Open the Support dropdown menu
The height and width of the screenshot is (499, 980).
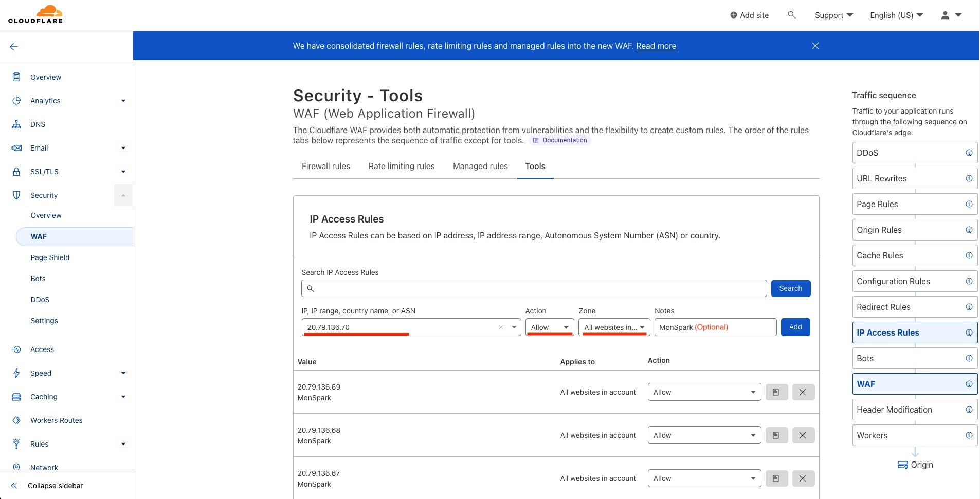[834, 15]
